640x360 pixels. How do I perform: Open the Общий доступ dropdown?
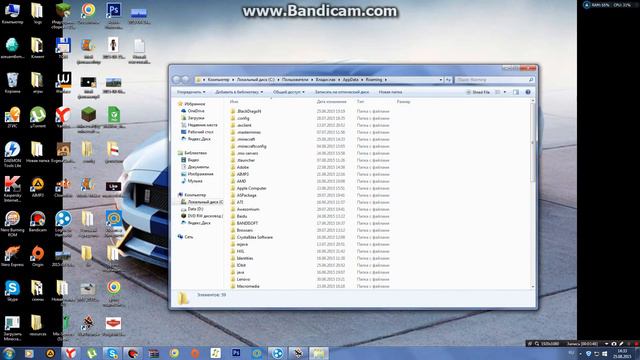click(289, 92)
